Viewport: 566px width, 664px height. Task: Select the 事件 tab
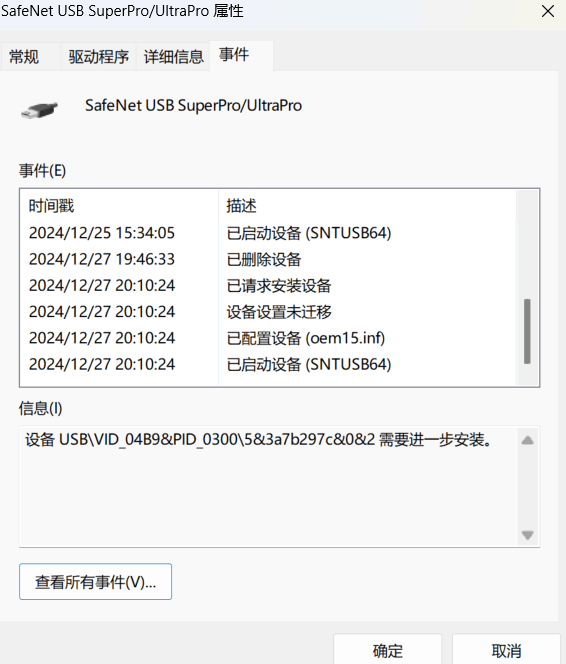coord(234,55)
